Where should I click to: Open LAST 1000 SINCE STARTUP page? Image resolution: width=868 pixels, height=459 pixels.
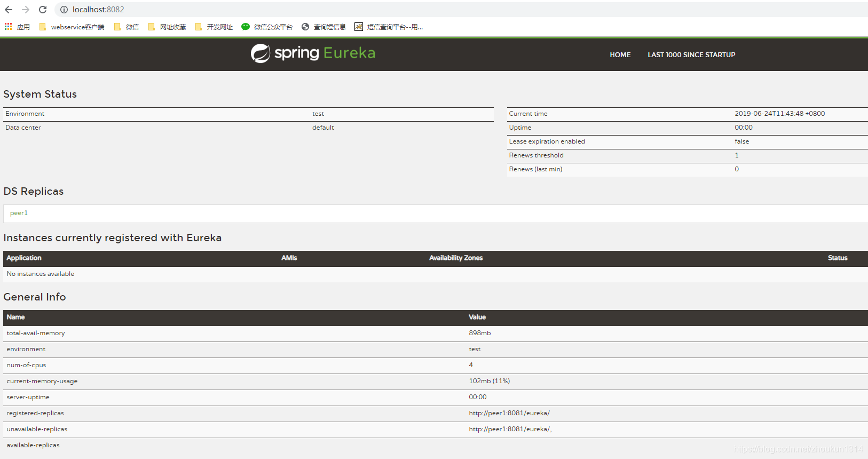pos(691,54)
